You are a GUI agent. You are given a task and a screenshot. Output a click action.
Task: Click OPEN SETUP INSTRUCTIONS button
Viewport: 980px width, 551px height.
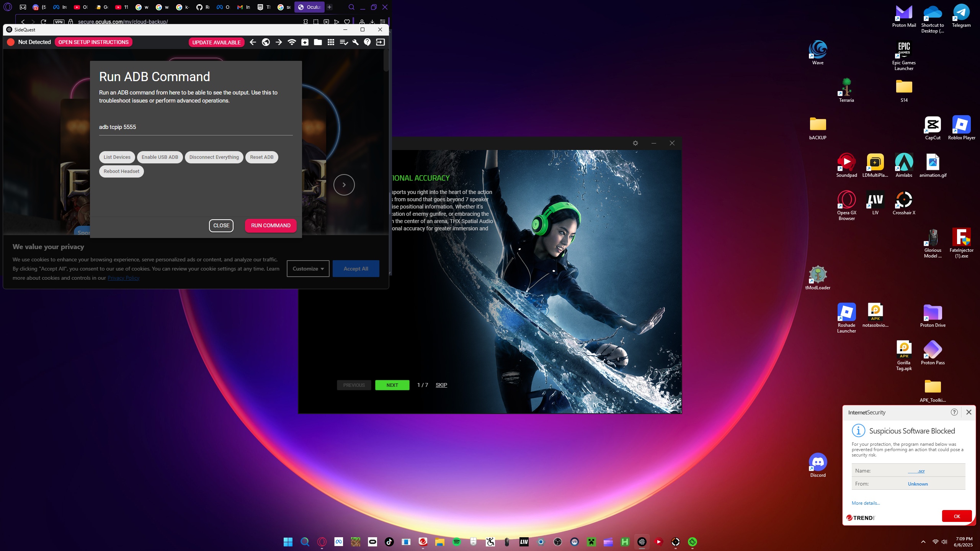(93, 42)
